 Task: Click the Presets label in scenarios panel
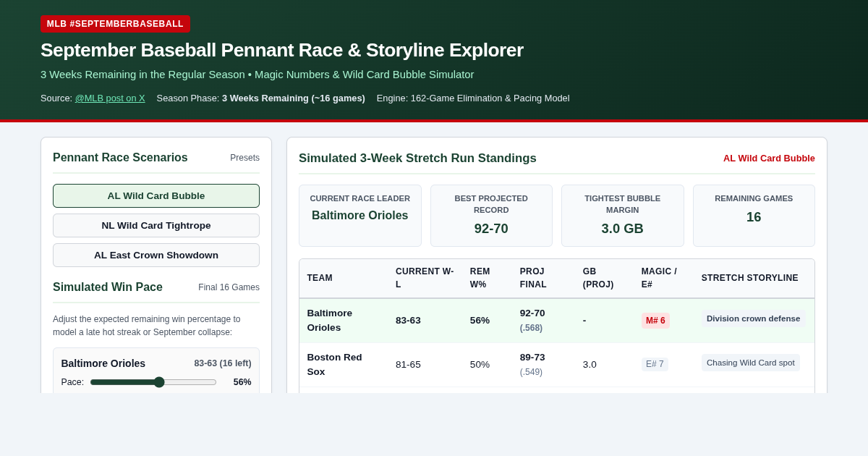[x=244, y=158]
